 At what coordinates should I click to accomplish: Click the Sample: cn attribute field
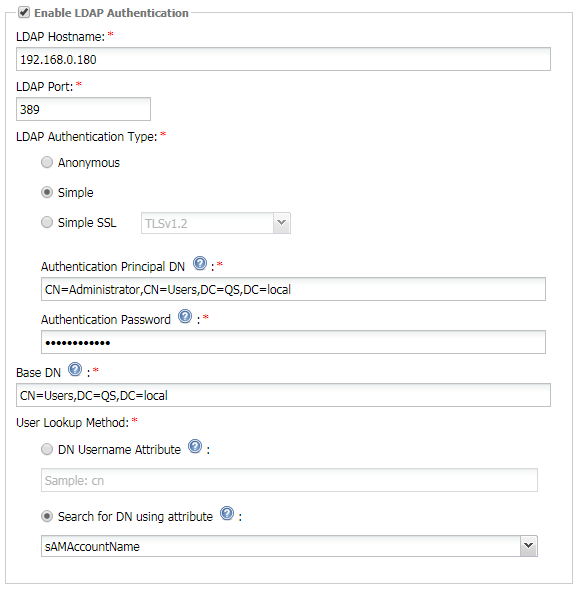coord(289,480)
